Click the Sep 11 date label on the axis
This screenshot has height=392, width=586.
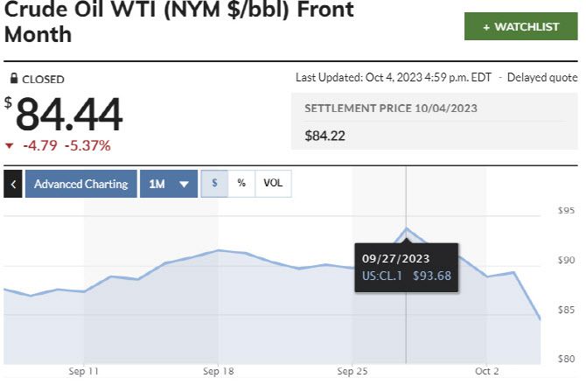click(x=83, y=371)
